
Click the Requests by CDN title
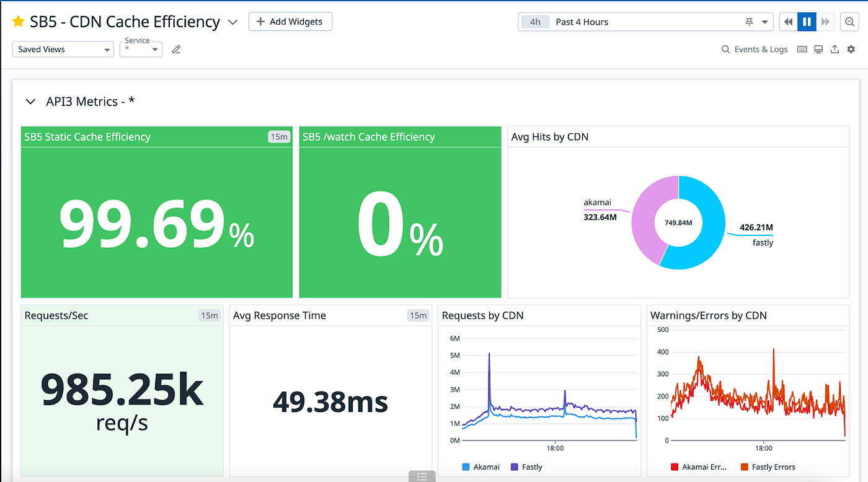click(482, 315)
